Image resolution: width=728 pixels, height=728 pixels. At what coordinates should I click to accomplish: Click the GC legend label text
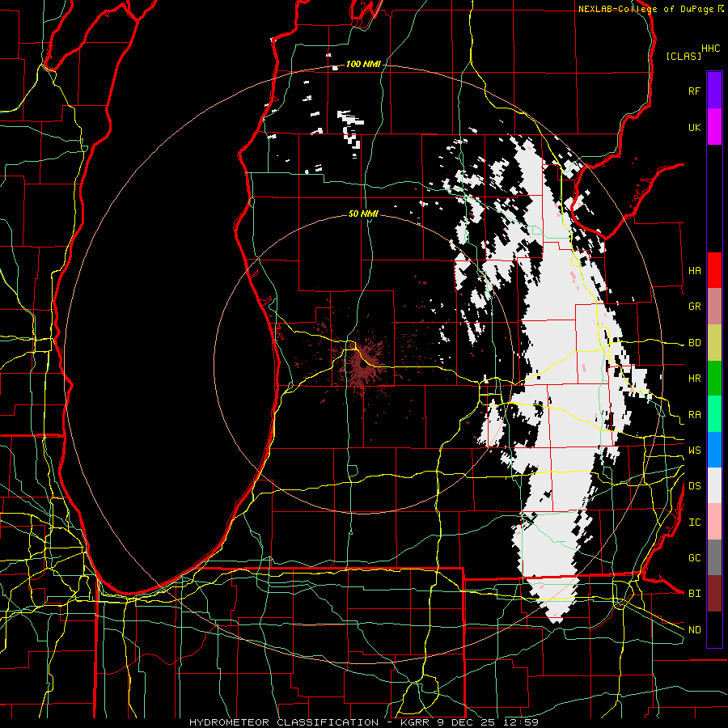[694, 558]
